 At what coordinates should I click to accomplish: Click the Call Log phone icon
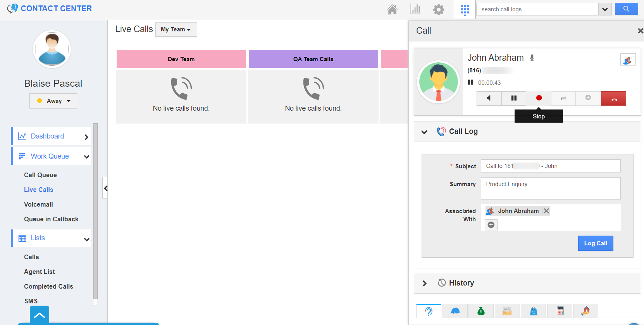pos(441,132)
